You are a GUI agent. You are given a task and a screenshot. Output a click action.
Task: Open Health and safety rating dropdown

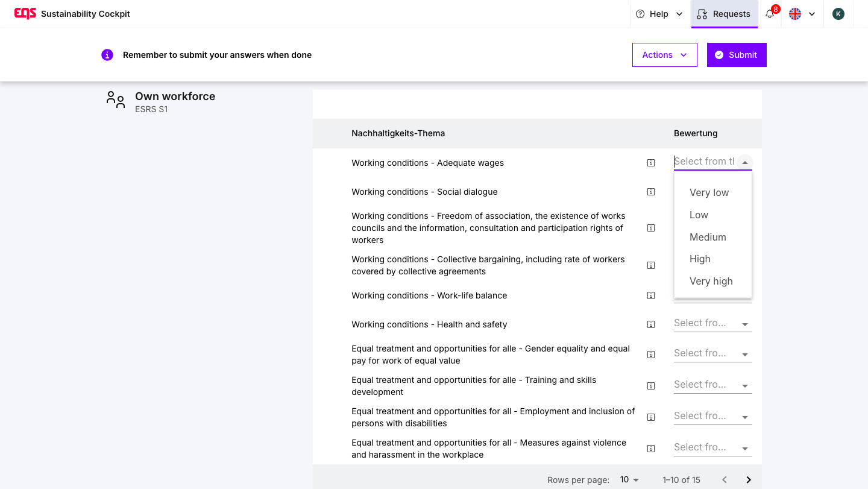712,324
